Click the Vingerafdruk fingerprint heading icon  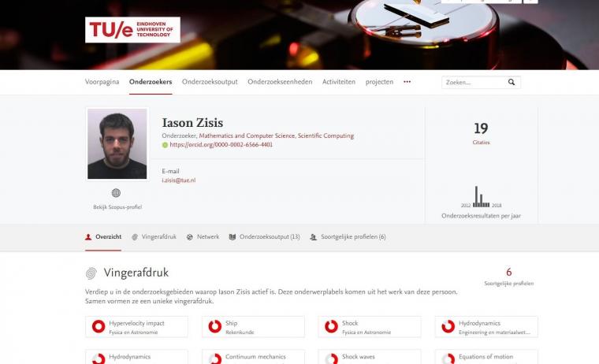(91, 273)
